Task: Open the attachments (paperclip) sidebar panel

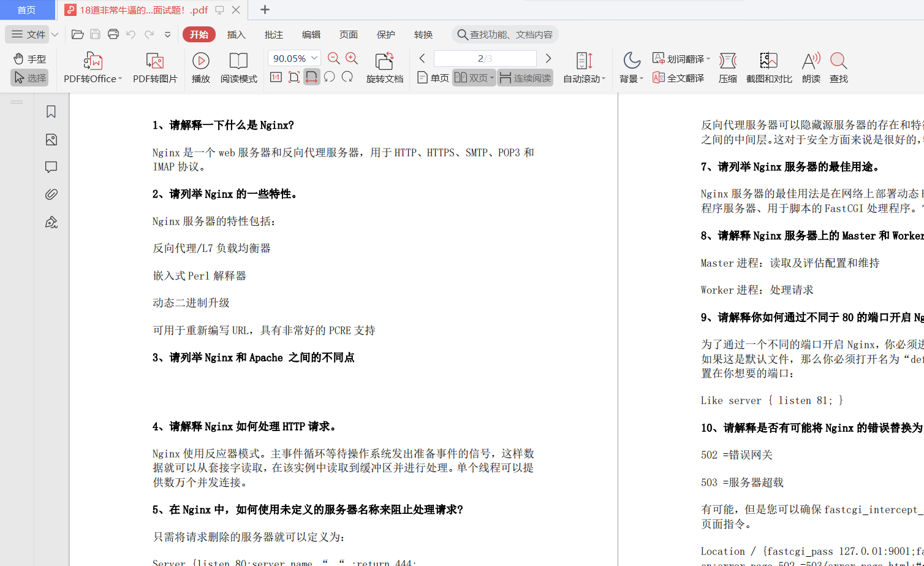Action: [x=50, y=194]
